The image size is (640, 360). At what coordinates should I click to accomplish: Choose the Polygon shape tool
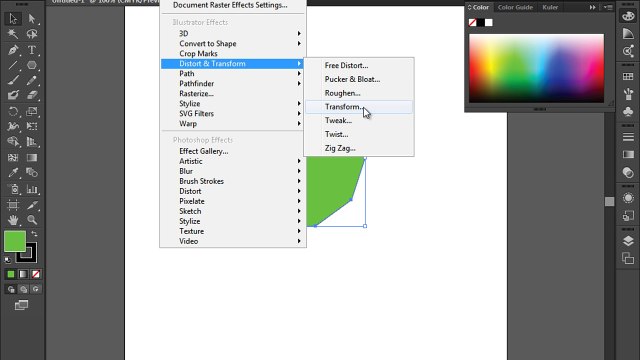click(x=32, y=65)
